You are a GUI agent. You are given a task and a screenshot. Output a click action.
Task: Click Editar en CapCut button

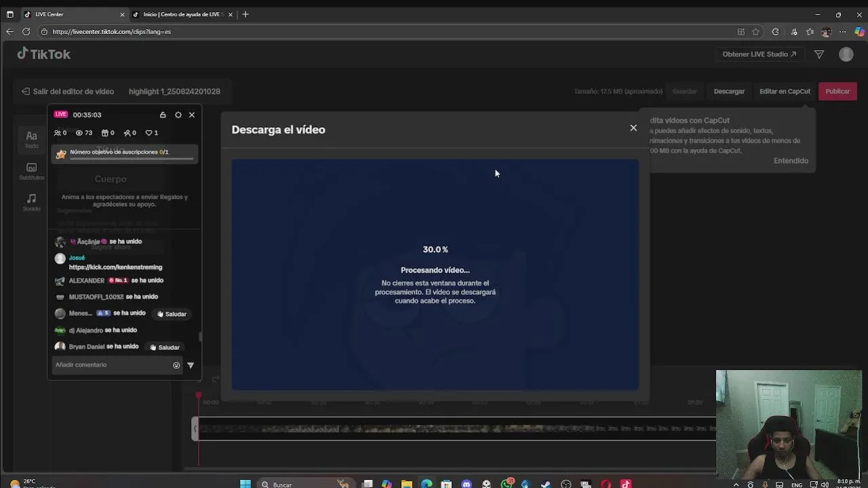coord(785,91)
